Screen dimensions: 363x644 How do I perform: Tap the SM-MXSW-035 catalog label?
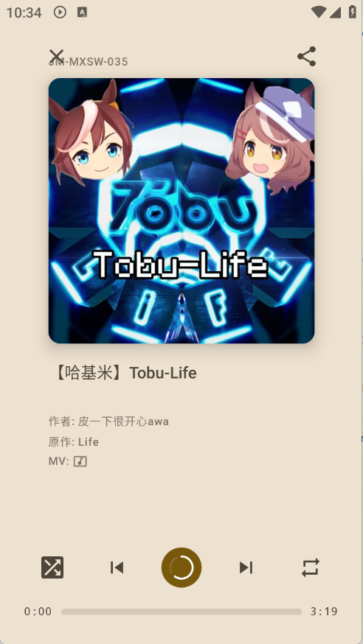89,62
